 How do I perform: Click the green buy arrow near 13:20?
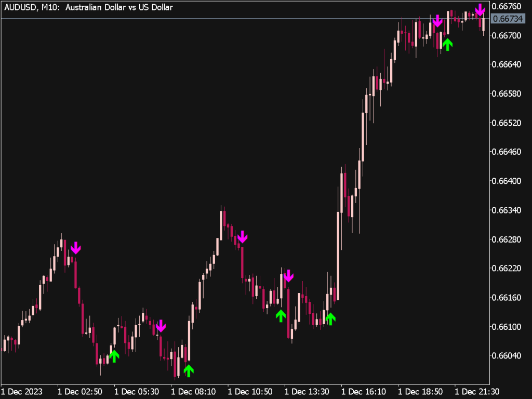pyautogui.click(x=281, y=316)
